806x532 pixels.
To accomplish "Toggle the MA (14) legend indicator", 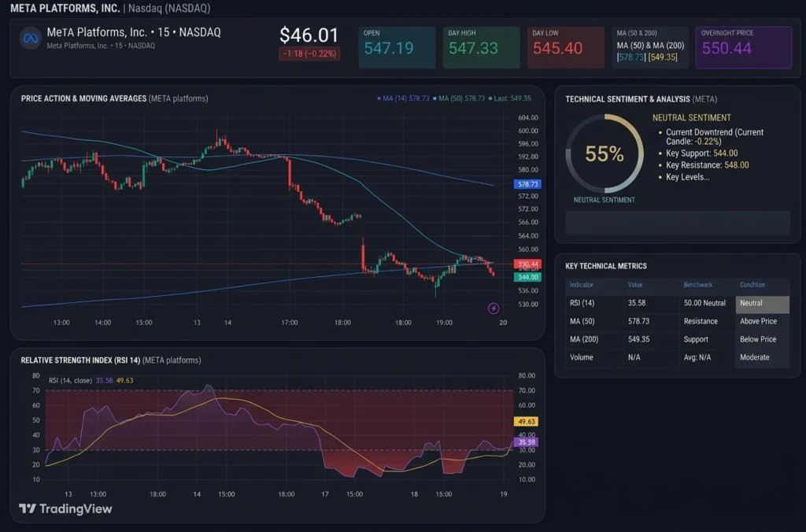I will click(403, 98).
